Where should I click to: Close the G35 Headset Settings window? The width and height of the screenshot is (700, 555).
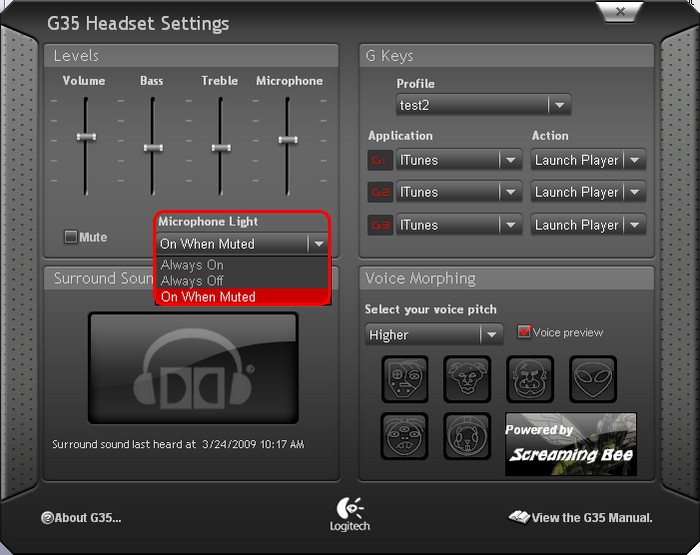(621, 12)
